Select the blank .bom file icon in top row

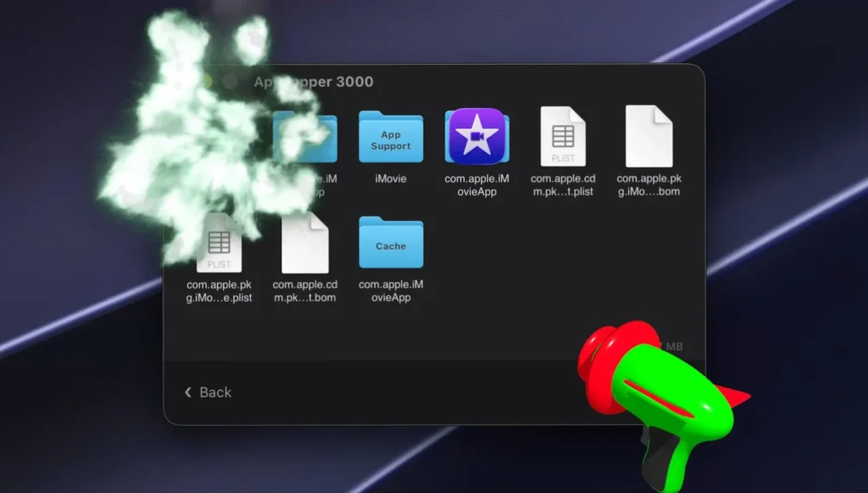[649, 136]
